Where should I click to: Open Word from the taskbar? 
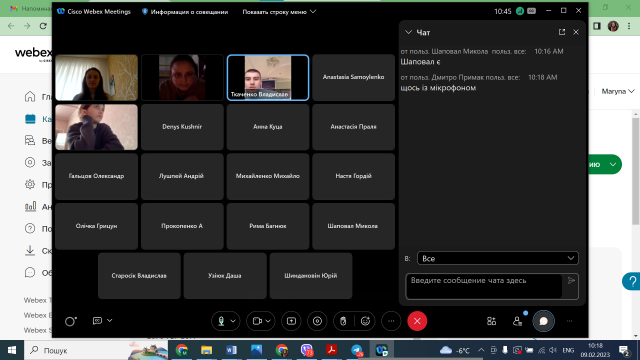point(231,350)
